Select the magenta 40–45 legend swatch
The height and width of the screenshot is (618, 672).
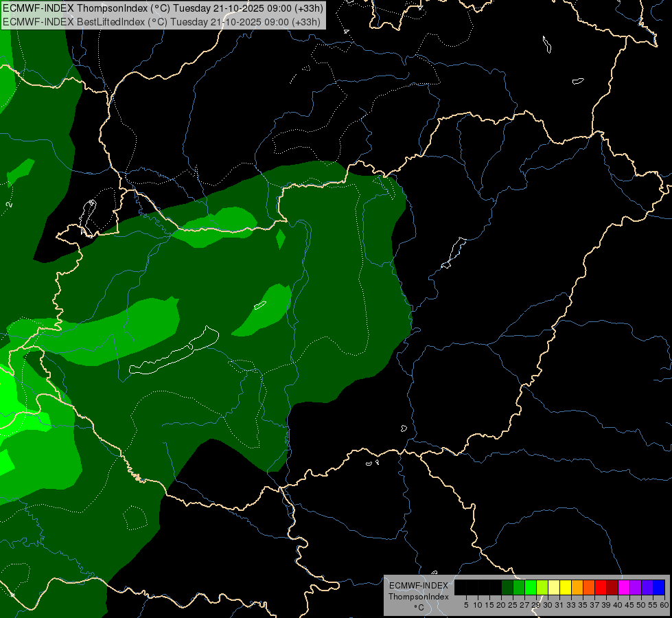(624, 587)
